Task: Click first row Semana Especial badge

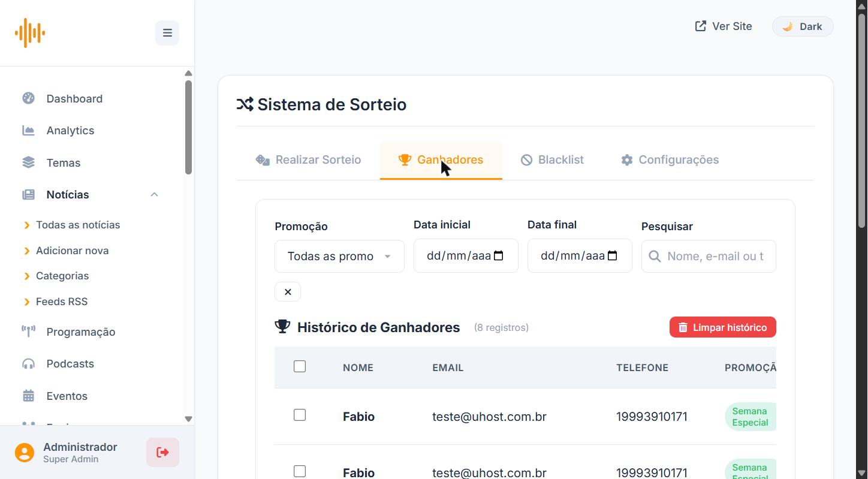Action: [750, 417]
